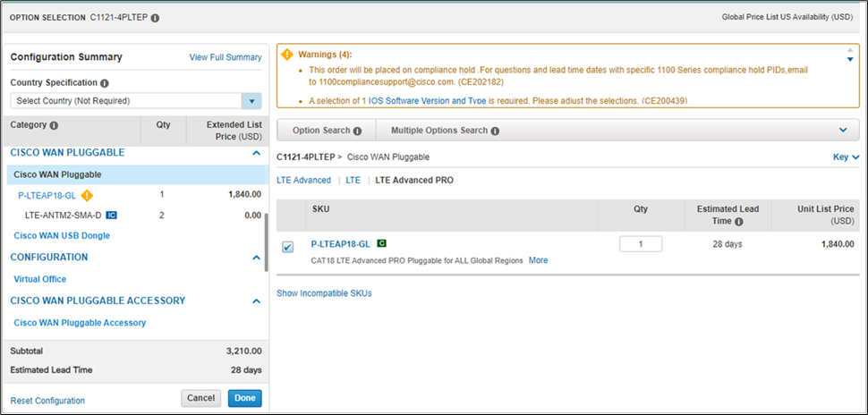
Task: Click Estimated Lead Time info icon
Action: [739, 222]
